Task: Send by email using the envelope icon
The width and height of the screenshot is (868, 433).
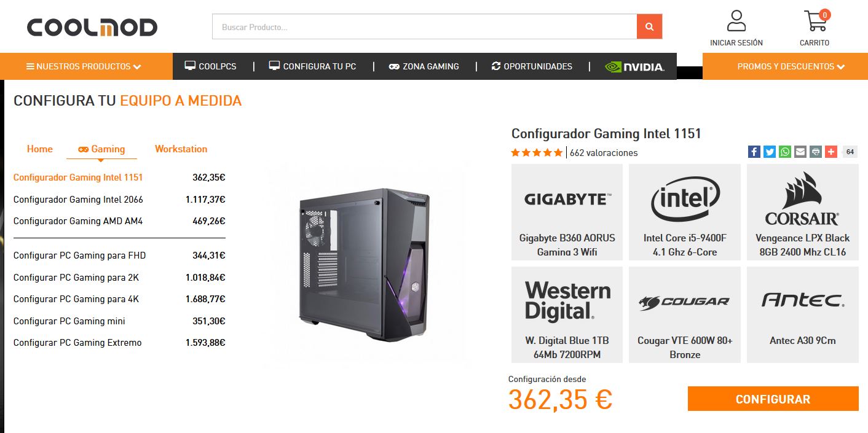Action: 800,152
